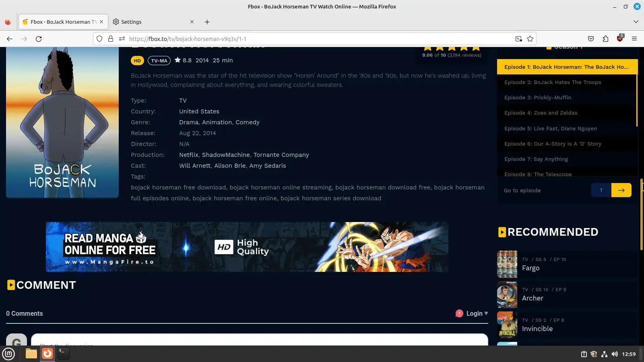Open the United States country link
The width and height of the screenshot is (644, 362).
click(x=199, y=111)
